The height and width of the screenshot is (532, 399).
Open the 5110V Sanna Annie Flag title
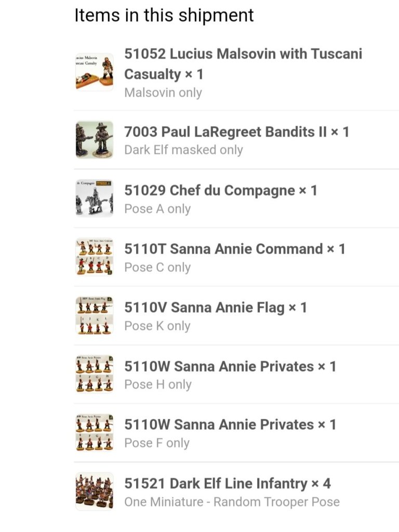[215, 308]
